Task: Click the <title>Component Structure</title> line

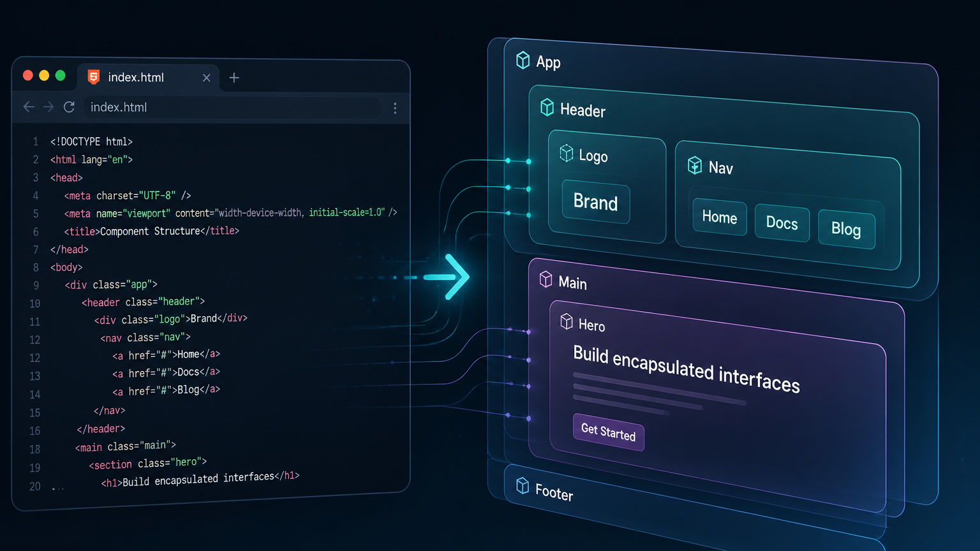Action: pos(152,231)
